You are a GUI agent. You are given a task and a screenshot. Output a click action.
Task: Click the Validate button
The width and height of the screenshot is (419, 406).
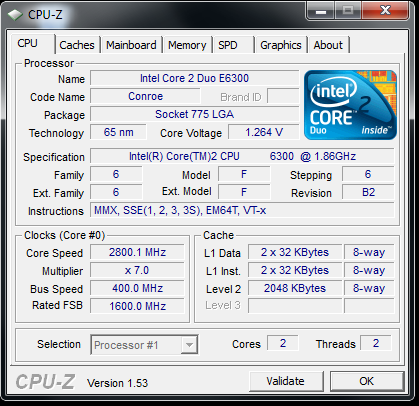coord(286,381)
